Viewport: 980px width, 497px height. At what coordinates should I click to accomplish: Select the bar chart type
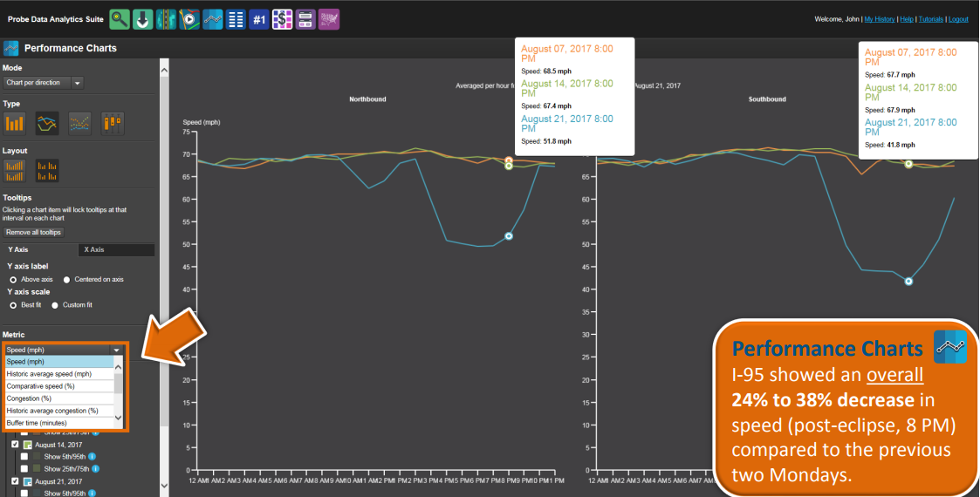click(x=14, y=123)
